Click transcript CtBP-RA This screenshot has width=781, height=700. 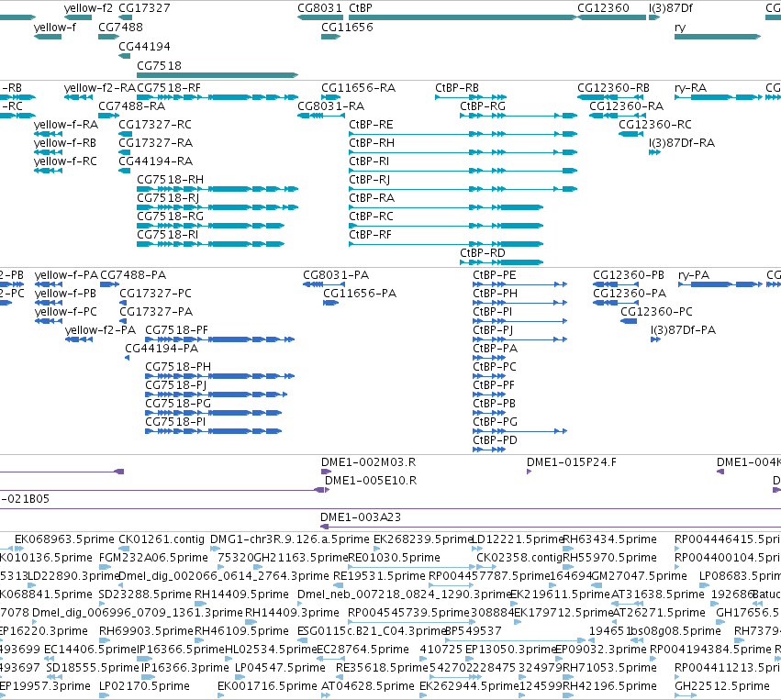(x=446, y=207)
